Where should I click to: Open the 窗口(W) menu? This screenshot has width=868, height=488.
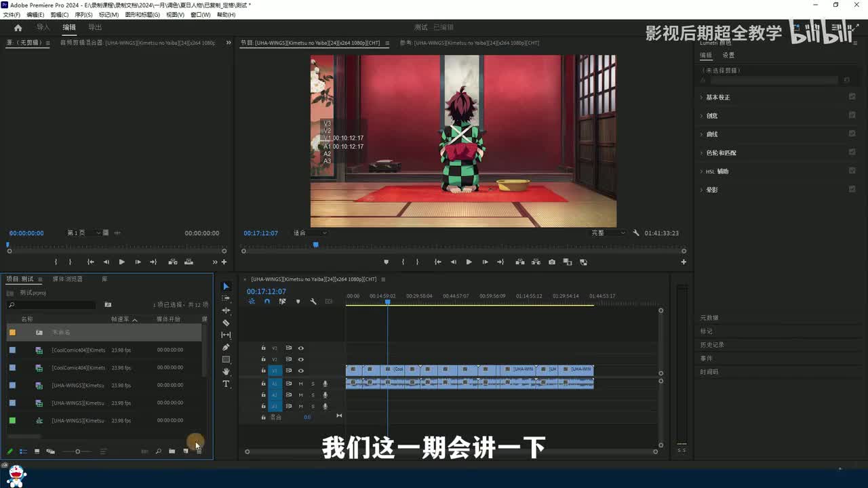coord(200,14)
